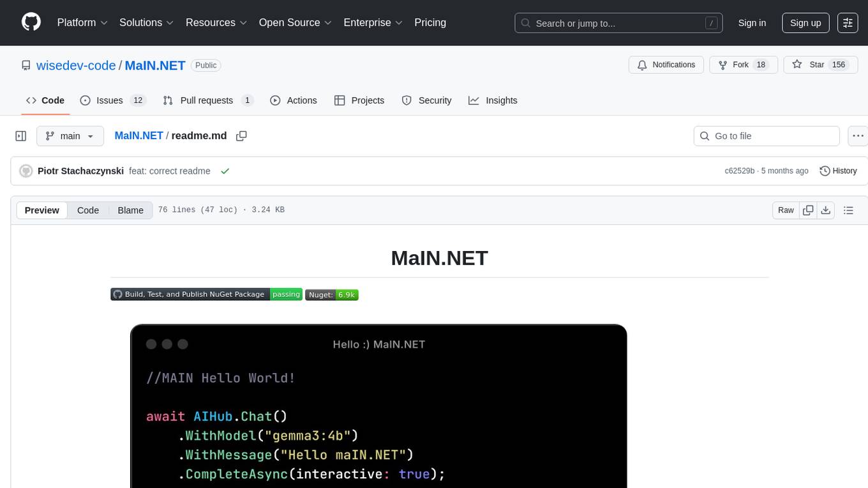
Task: Open the Actions tab
Action: click(294, 100)
